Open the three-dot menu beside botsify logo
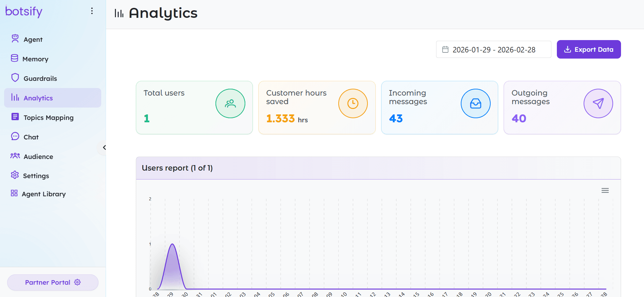 coord(92,11)
